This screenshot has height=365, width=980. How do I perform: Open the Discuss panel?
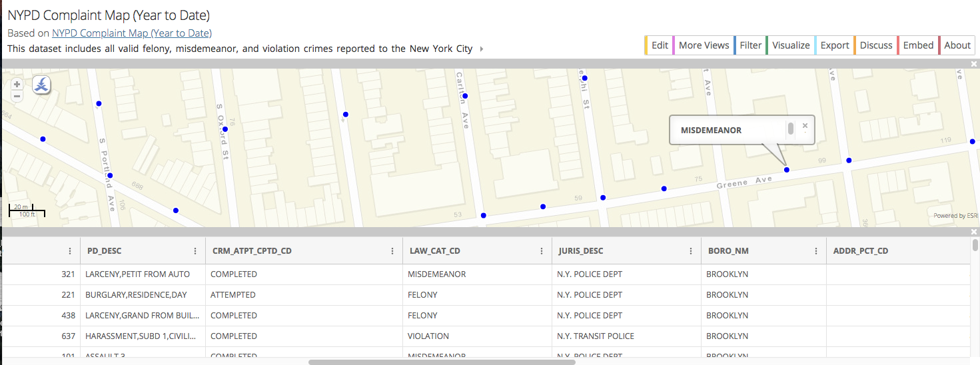(876, 45)
